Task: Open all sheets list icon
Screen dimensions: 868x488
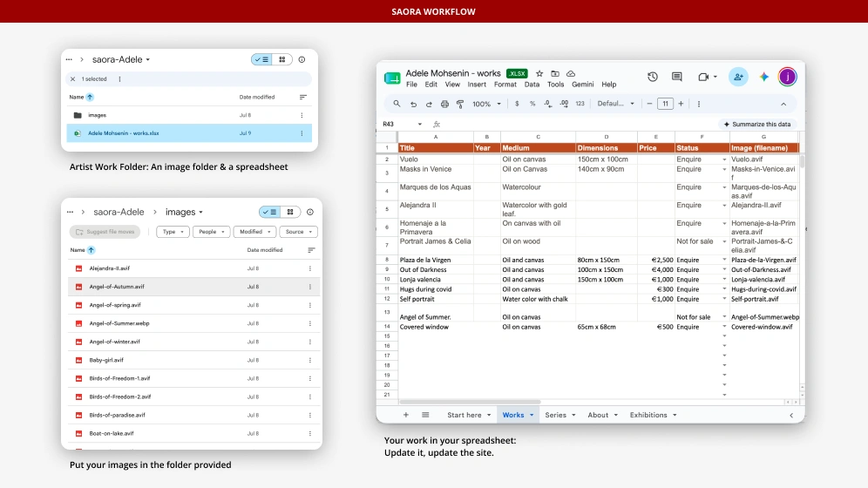Action: click(x=425, y=415)
